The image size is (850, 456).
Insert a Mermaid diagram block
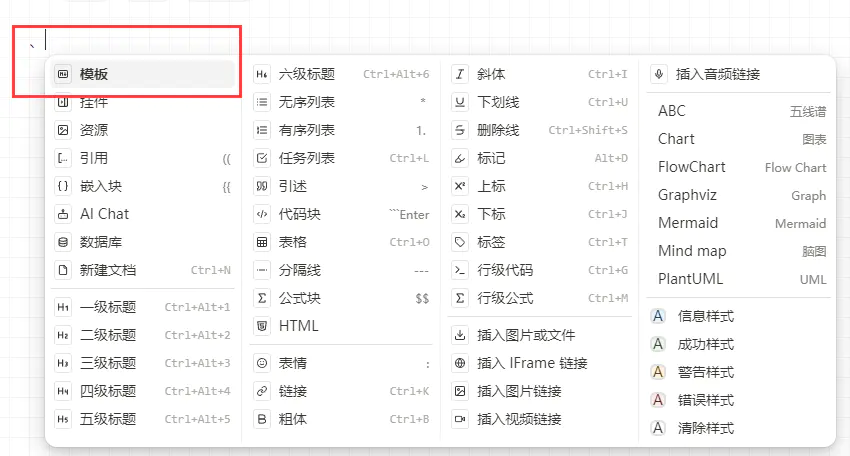[739, 223]
